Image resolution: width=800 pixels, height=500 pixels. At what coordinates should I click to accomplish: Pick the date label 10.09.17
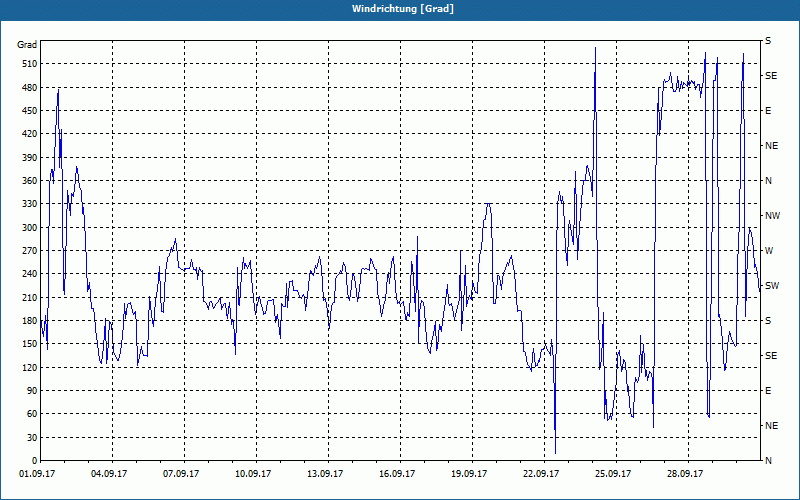[x=253, y=474]
